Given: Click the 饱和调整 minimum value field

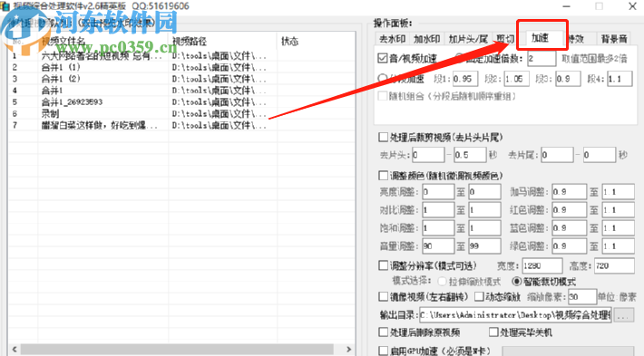Looking at the screenshot, I should pos(438,228).
